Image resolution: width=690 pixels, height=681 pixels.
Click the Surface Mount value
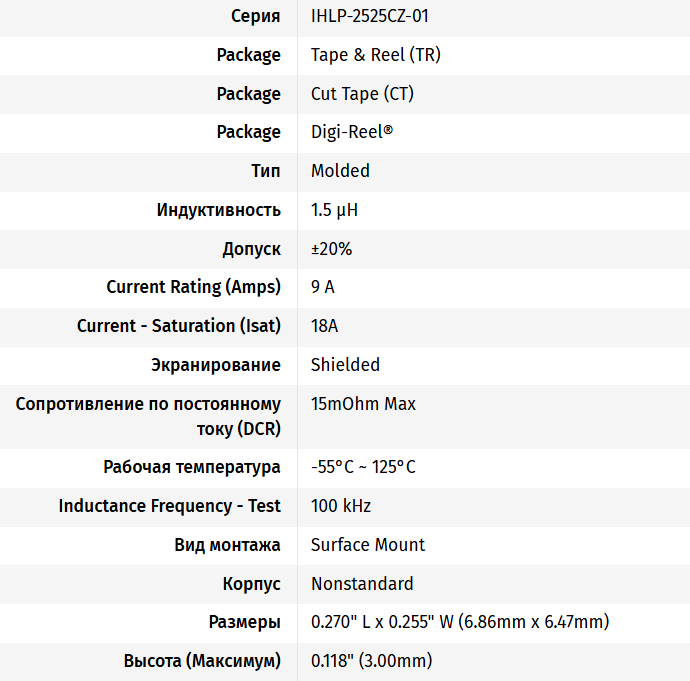point(368,545)
